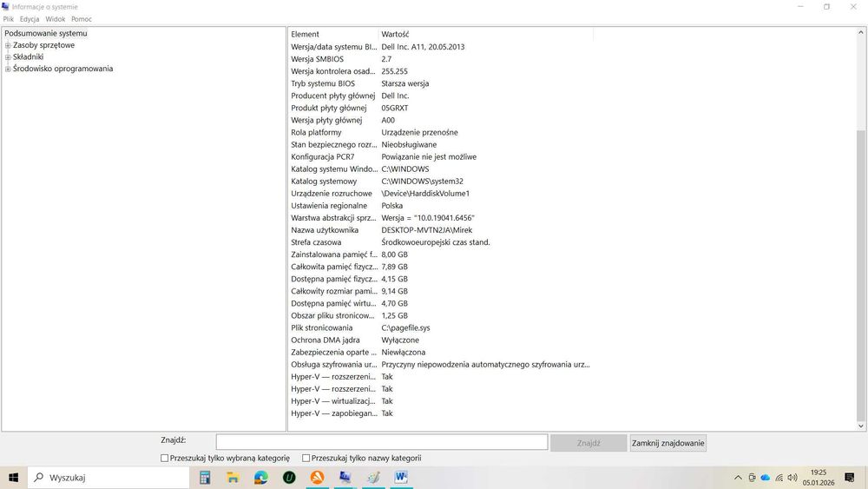Switch to Microsoft Word in the taskbar
The image size is (868, 489).
click(x=401, y=478)
